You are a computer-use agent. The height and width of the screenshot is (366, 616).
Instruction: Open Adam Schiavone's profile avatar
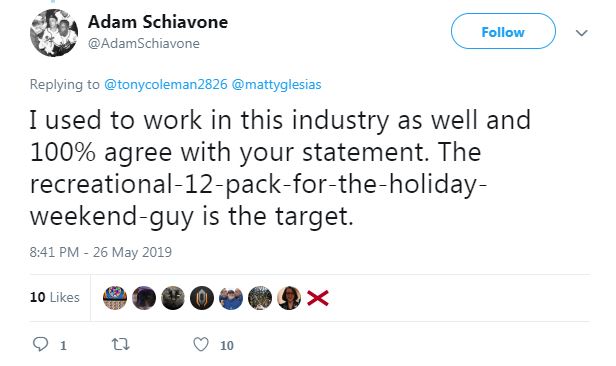coord(54,33)
